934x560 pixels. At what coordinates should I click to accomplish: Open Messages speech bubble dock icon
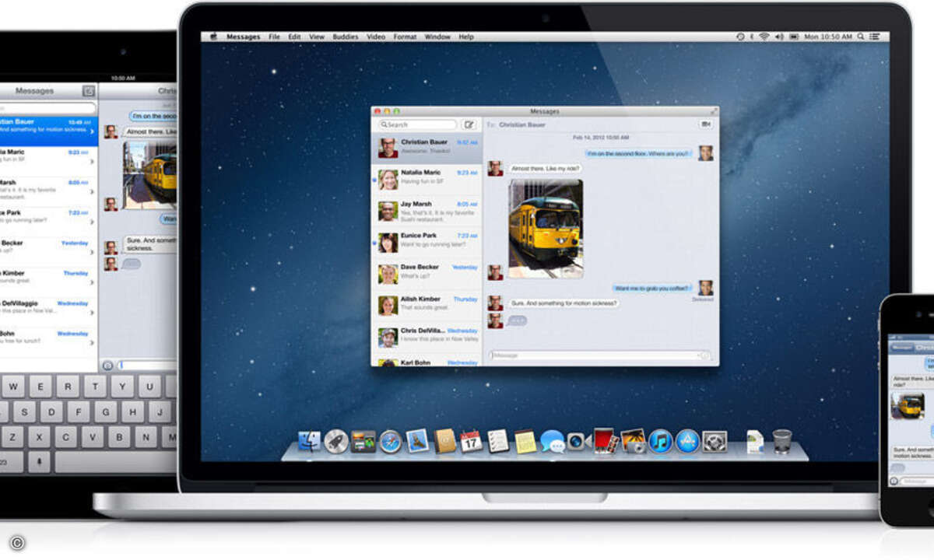pos(553,441)
